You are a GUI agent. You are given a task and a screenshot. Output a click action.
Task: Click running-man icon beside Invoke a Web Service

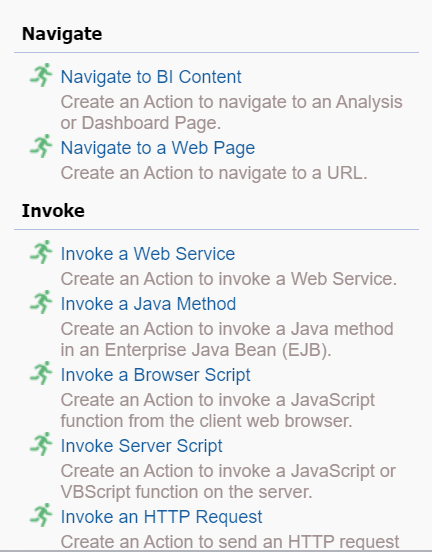[x=41, y=252]
